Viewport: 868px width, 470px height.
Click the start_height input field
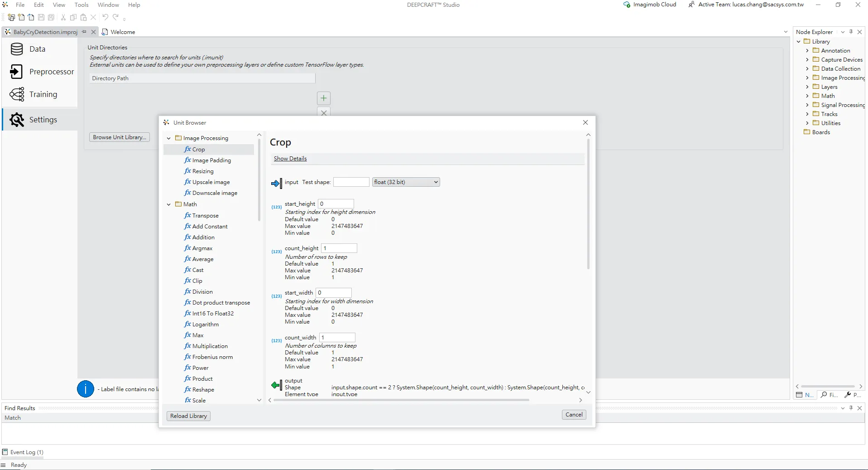tap(336, 204)
